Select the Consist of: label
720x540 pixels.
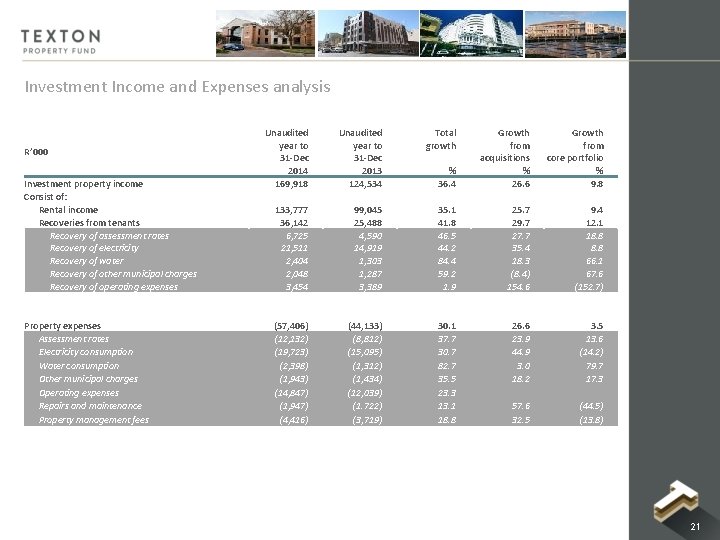click(x=45, y=197)
